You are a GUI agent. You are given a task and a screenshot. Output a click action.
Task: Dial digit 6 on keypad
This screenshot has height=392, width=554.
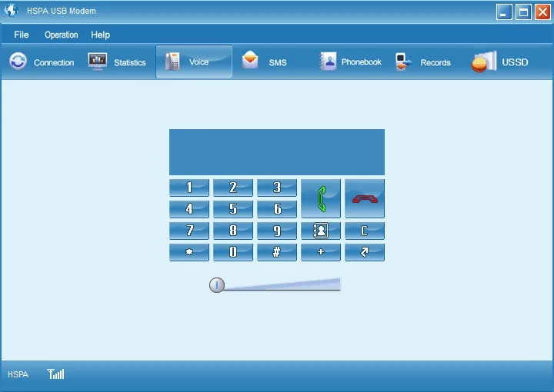click(x=277, y=209)
